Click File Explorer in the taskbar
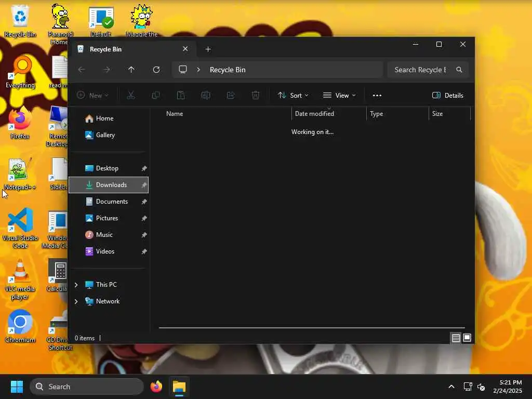The width and height of the screenshot is (532, 399). (x=179, y=387)
